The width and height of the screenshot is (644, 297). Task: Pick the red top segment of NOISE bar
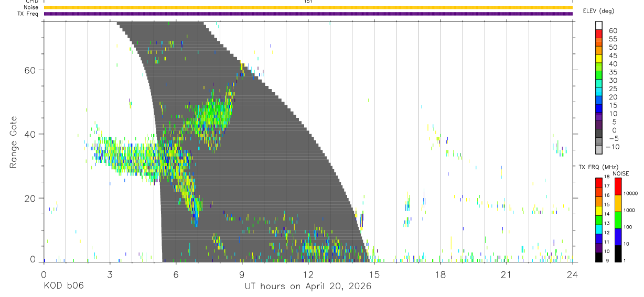[618, 186]
